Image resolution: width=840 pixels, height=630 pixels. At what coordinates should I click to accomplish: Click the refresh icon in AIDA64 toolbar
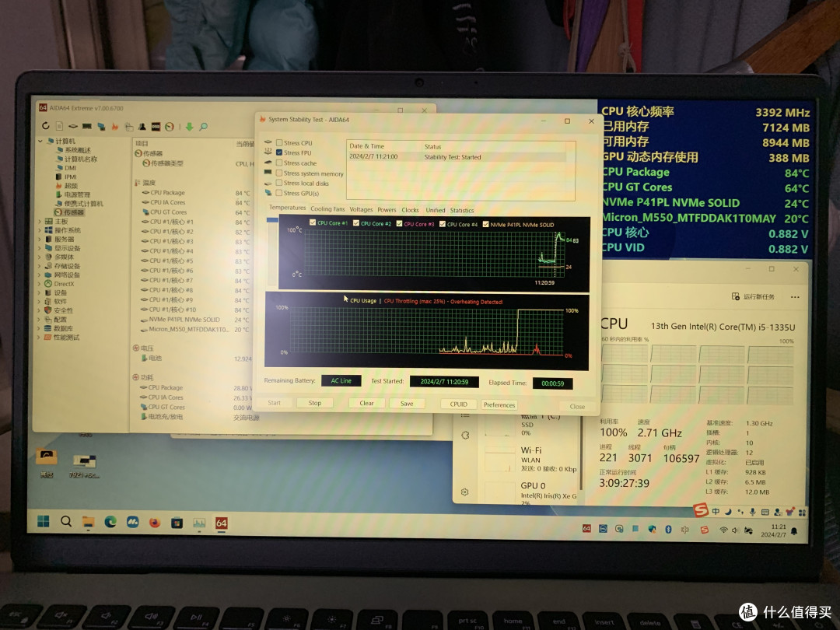tap(45, 126)
